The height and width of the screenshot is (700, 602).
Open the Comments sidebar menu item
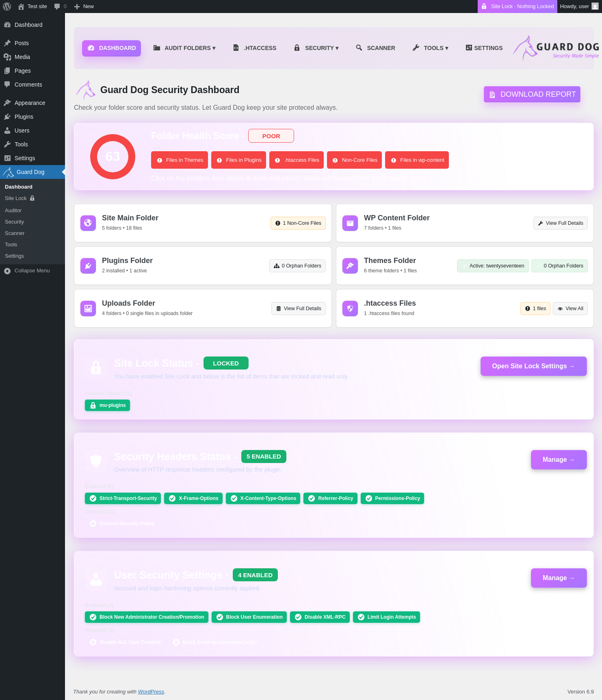32,85
